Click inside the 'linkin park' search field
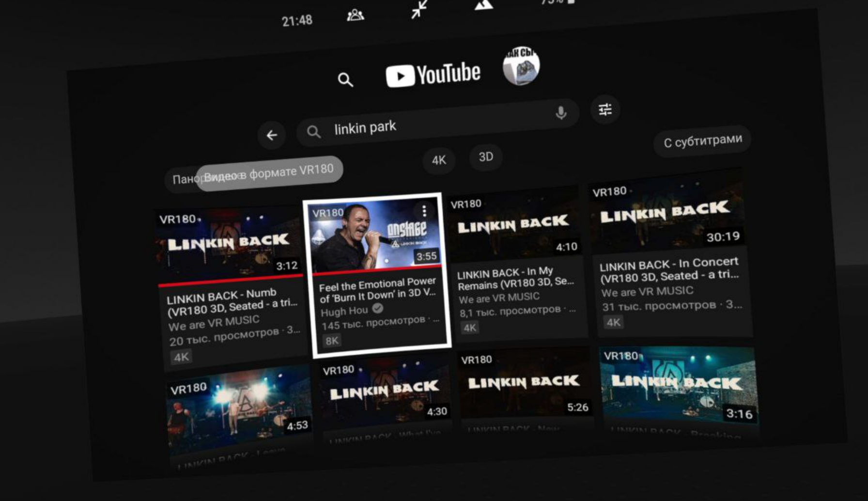The image size is (868, 501). (437, 123)
